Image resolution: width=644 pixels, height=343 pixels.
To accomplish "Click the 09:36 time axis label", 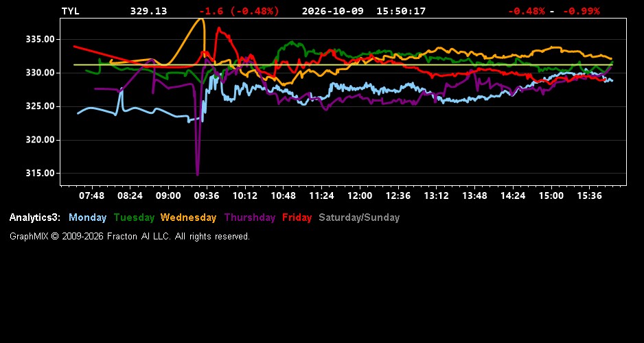I will click(207, 196).
